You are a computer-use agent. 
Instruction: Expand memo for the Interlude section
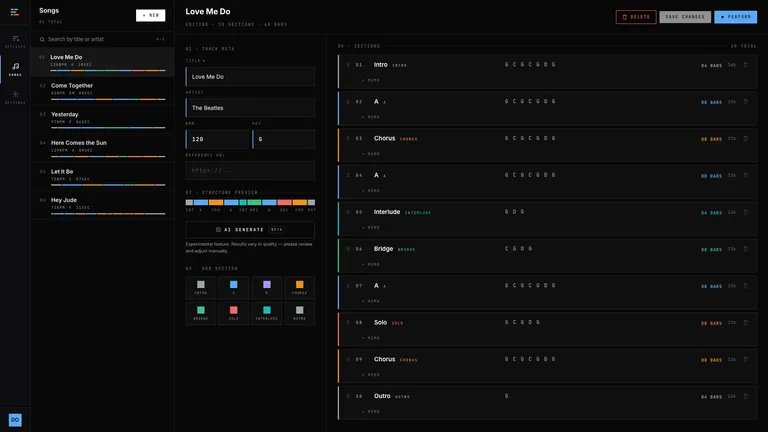371,227
